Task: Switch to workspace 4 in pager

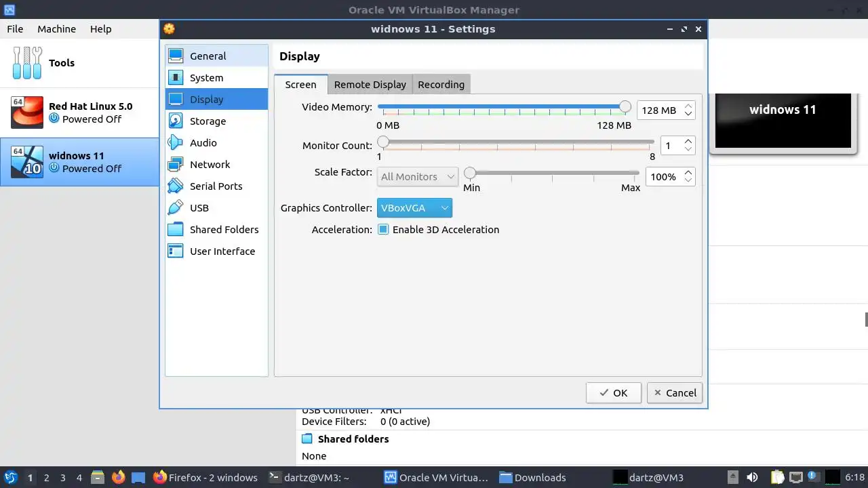Action: [79, 478]
